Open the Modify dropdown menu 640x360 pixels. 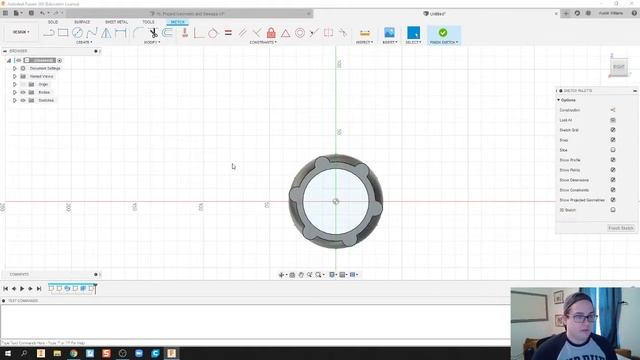[x=152, y=42]
